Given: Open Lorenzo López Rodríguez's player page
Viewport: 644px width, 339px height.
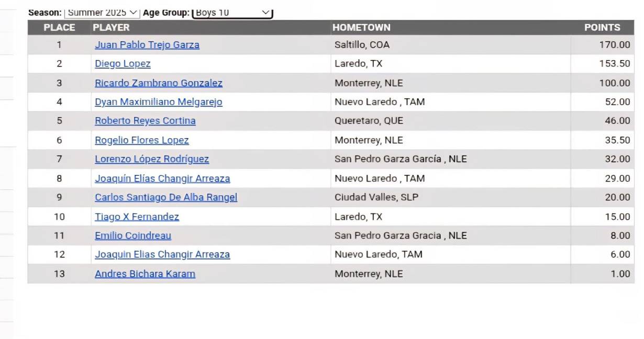Looking at the screenshot, I should (151, 159).
